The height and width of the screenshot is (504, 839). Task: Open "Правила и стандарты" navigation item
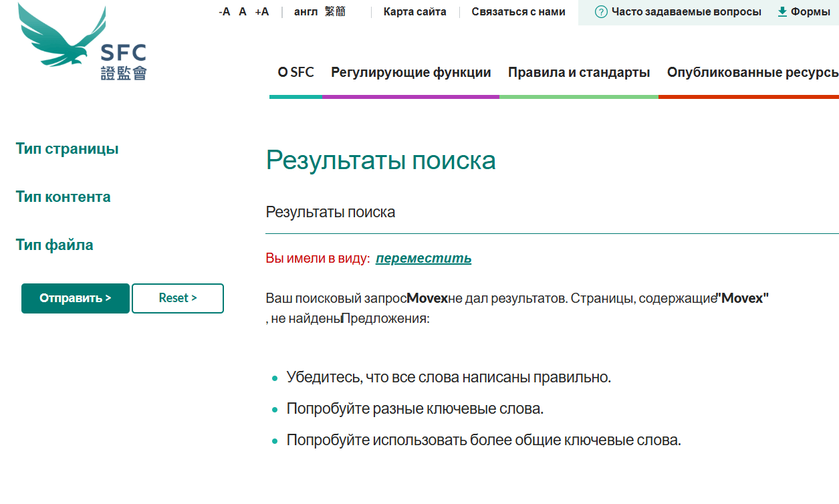[579, 72]
